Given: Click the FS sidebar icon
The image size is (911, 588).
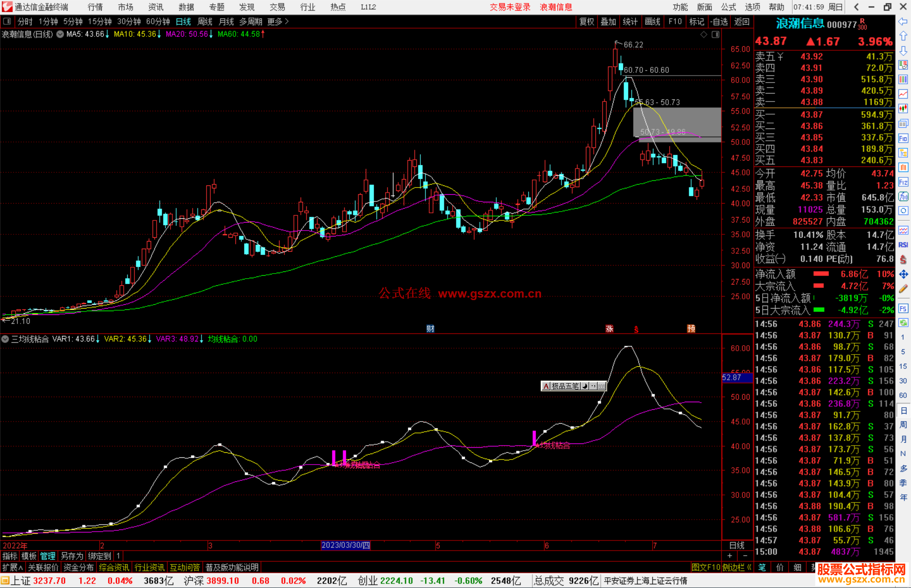Looking at the screenshot, I should click(903, 309).
